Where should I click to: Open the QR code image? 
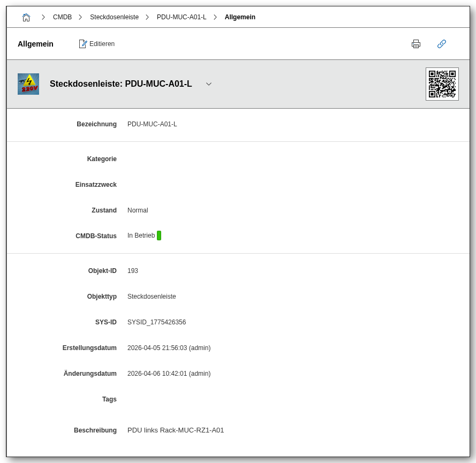click(x=442, y=84)
